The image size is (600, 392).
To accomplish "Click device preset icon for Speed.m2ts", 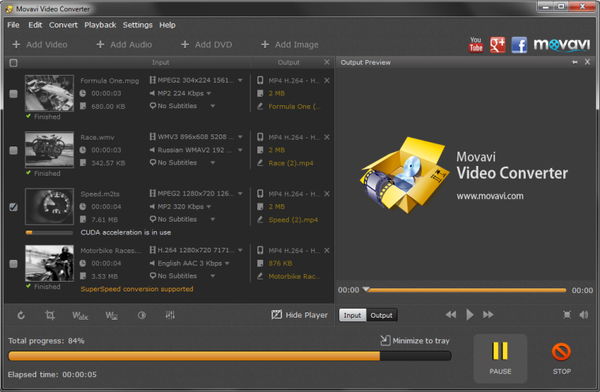I will click(260, 194).
